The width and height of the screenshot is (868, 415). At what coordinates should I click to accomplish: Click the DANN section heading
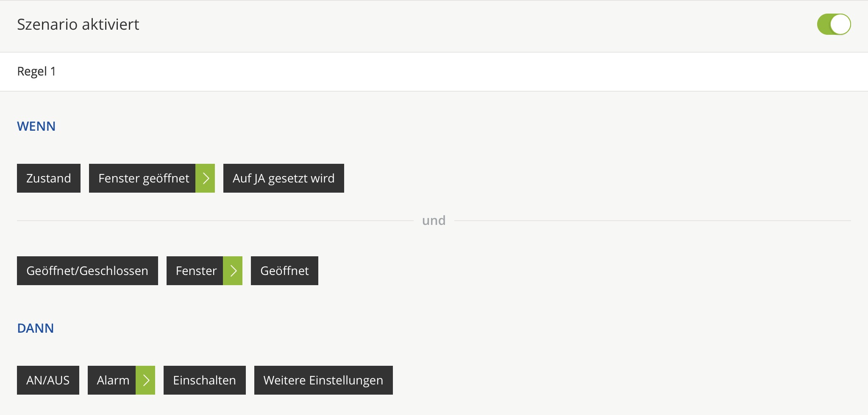click(x=36, y=328)
